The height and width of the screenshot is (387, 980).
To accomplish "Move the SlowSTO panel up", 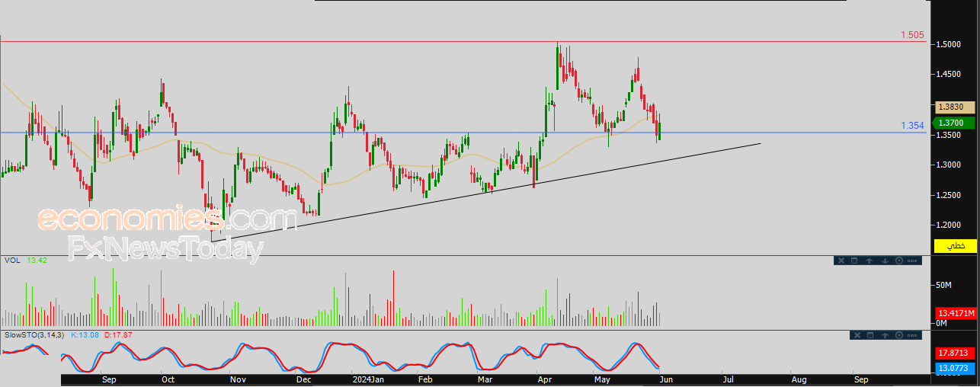I will click(x=885, y=335).
